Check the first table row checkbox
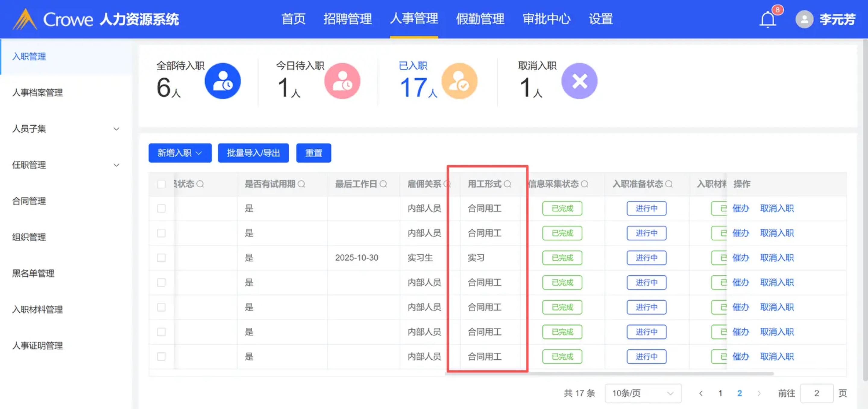Viewport: 868px width, 409px height. coord(162,208)
